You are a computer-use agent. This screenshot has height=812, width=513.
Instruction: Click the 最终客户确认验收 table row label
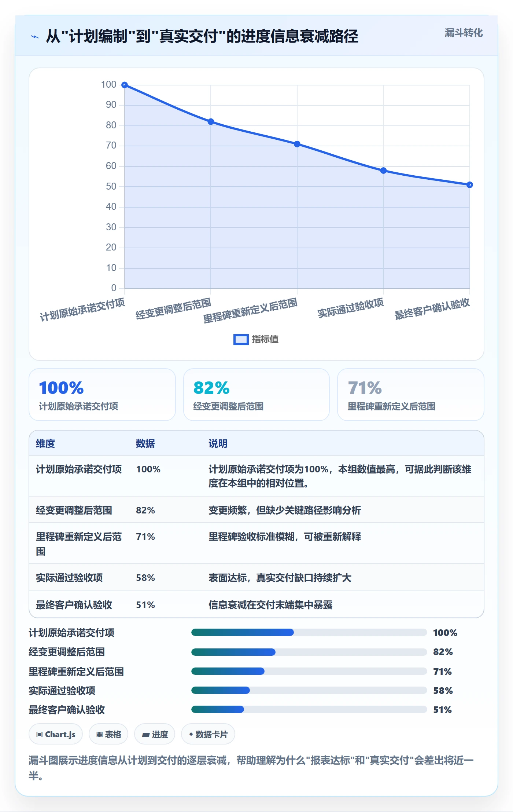coord(74,605)
